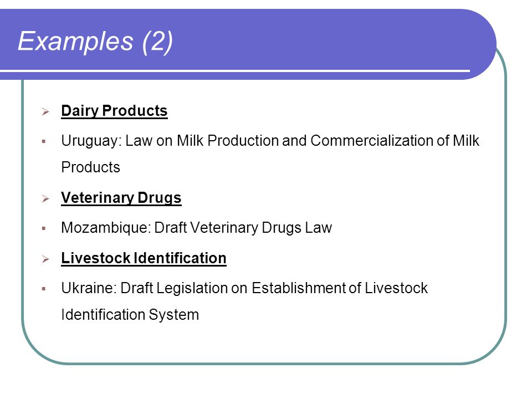Viewport: 532px width, 399px height.
Task: Click the arrow bullet beside Livestock Identification
Action: point(45,259)
